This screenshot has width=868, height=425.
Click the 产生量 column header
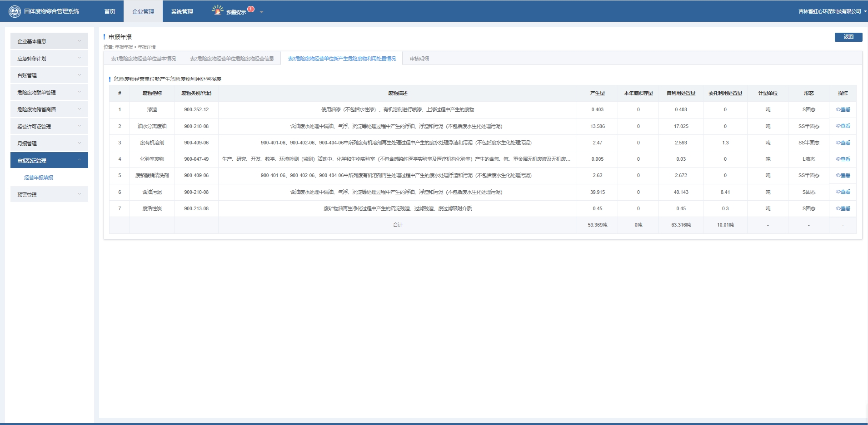point(597,93)
